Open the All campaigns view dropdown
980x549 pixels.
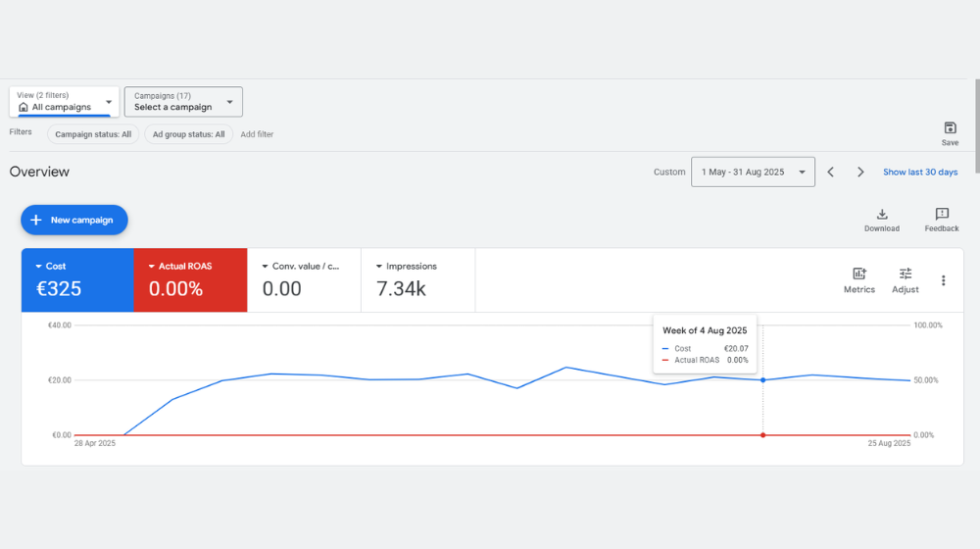(64, 101)
